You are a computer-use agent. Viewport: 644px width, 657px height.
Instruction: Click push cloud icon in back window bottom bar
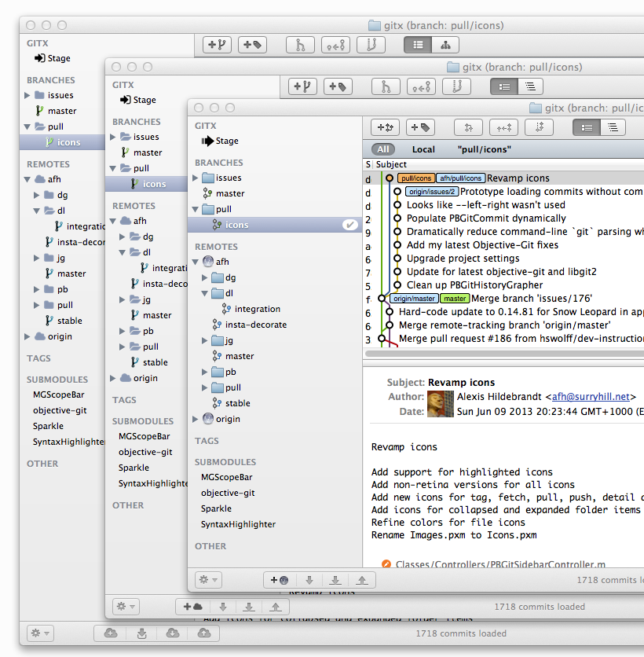[204, 633]
